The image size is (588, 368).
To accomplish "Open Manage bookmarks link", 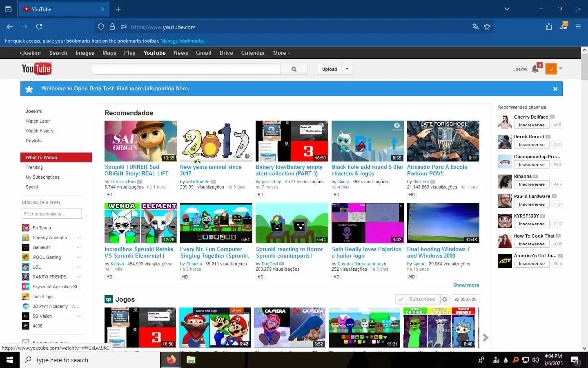I will 183,41.
